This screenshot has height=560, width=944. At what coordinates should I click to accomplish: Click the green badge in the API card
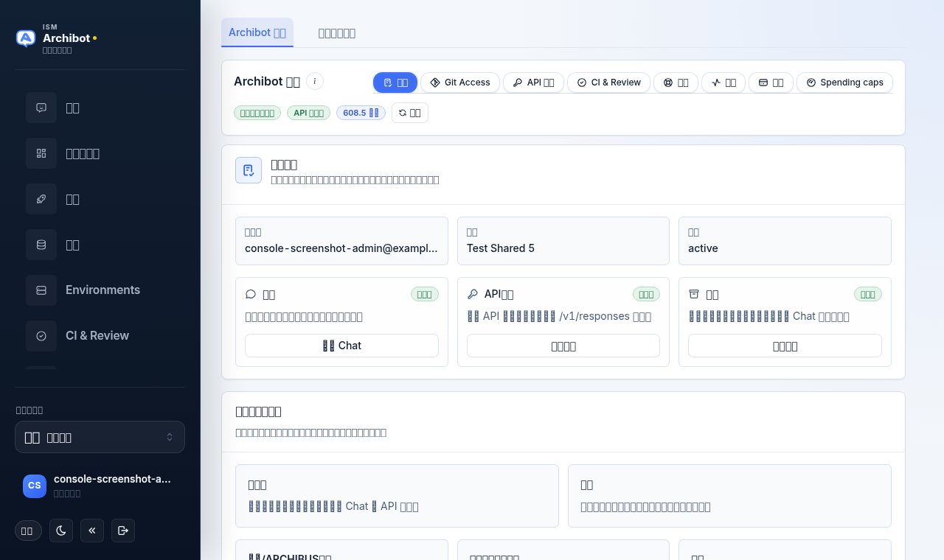pyautogui.click(x=646, y=294)
